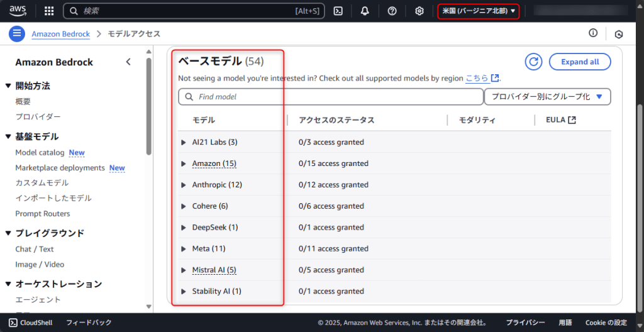Open the プロバイダー別にグループ化 dropdown

click(548, 97)
